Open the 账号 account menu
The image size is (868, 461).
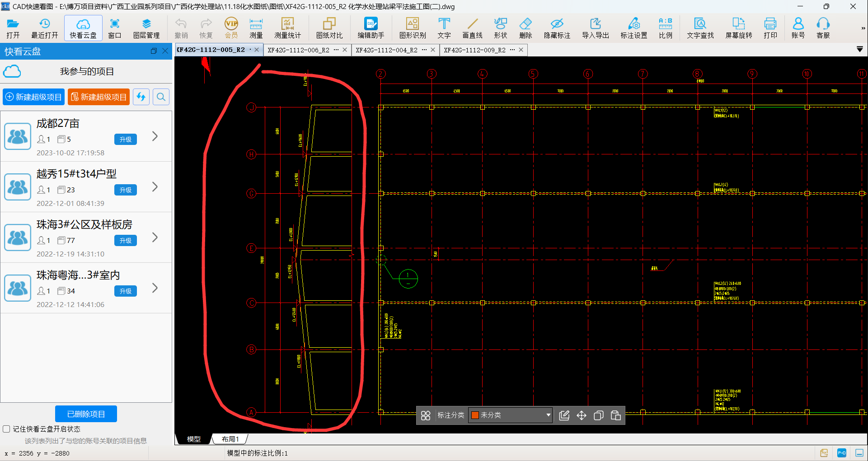pos(798,28)
